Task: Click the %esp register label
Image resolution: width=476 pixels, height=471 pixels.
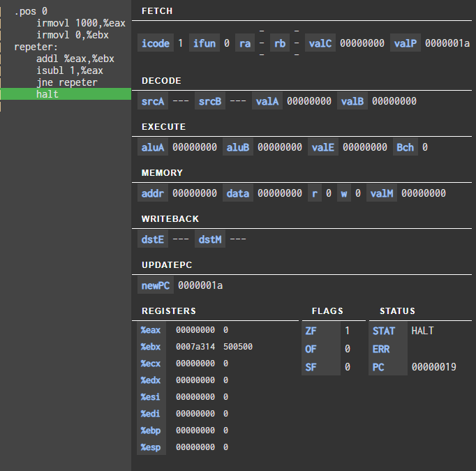Action: tap(150, 447)
